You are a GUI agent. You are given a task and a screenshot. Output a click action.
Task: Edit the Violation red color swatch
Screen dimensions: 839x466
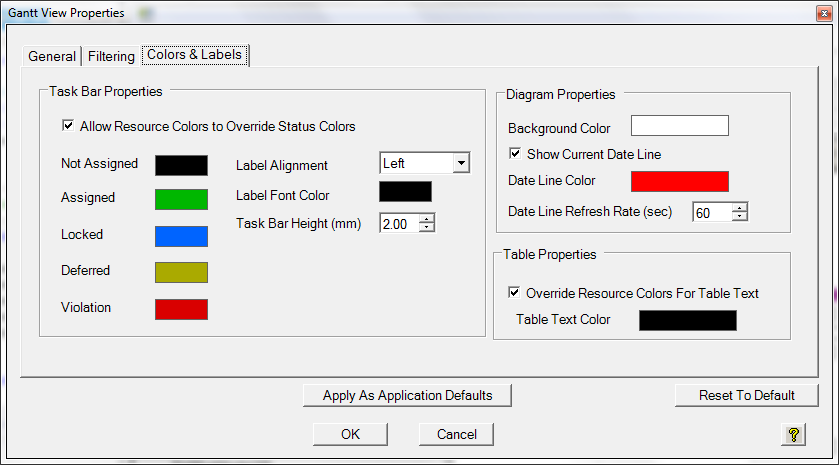click(x=181, y=309)
